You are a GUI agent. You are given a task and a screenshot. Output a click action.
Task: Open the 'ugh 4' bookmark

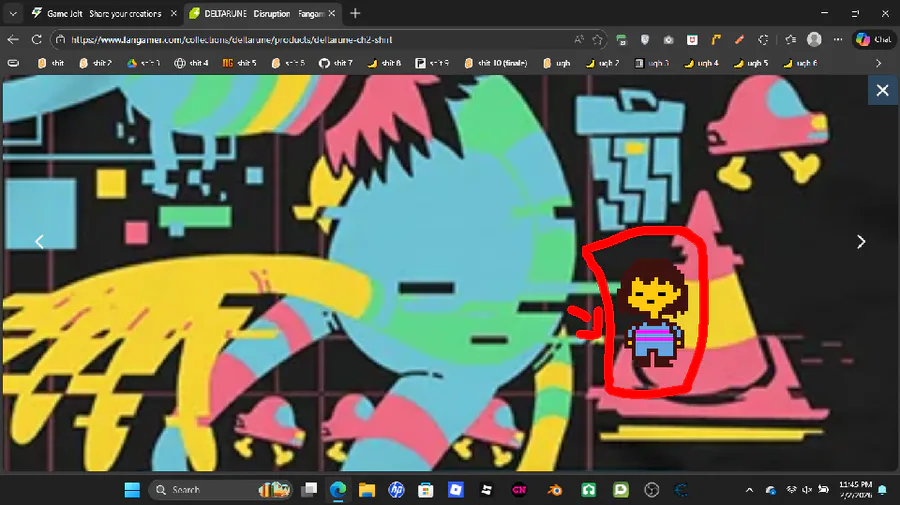point(701,63)
